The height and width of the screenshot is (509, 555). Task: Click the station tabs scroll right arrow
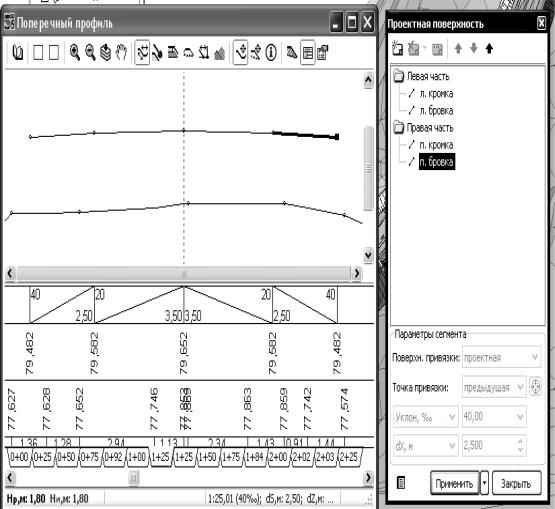tap(368, 477)
